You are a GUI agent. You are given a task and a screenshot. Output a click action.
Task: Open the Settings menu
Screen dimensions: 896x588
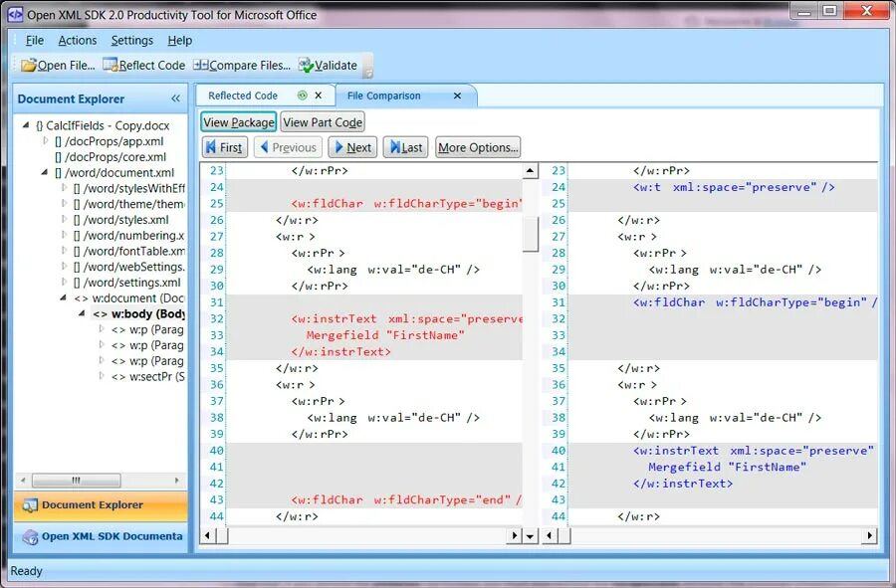pos(132,41)
